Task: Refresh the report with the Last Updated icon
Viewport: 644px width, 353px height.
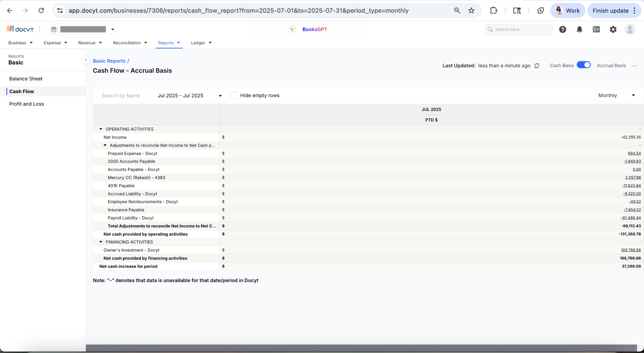Action: [x=537, y=66]
